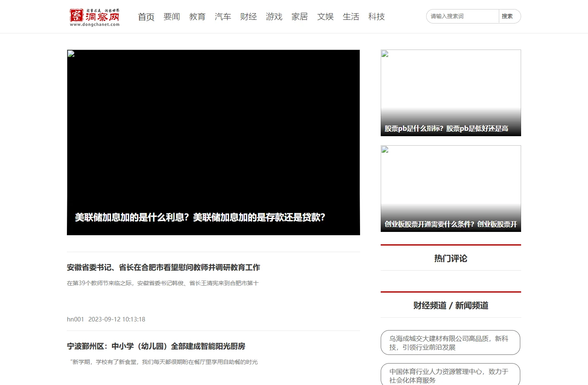Click timestamp 2023-09-12 10:13:18

pos(117,319)
